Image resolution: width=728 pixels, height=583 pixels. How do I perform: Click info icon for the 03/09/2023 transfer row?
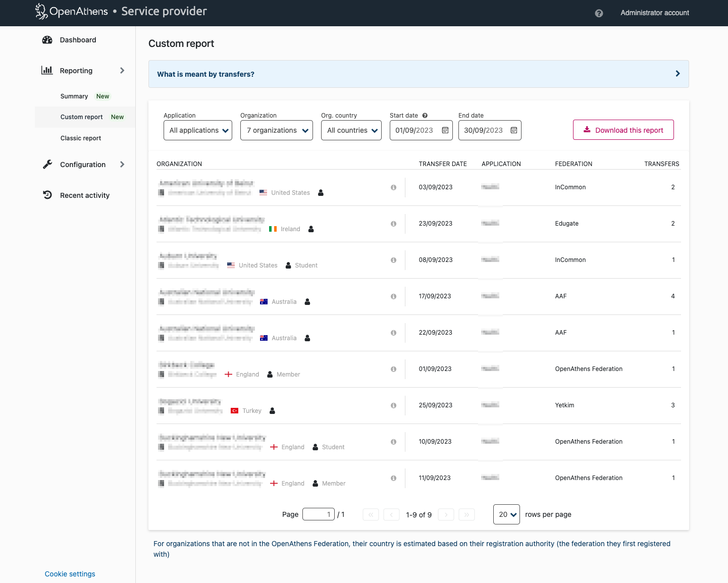pyautogui.click(x=393, y=187)
